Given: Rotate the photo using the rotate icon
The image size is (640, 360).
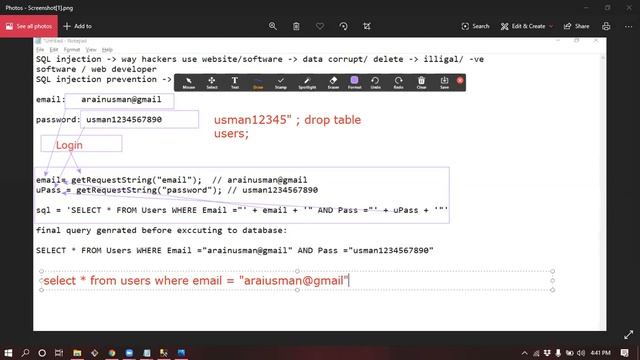Looking at the screenshot, I should 343,26.
